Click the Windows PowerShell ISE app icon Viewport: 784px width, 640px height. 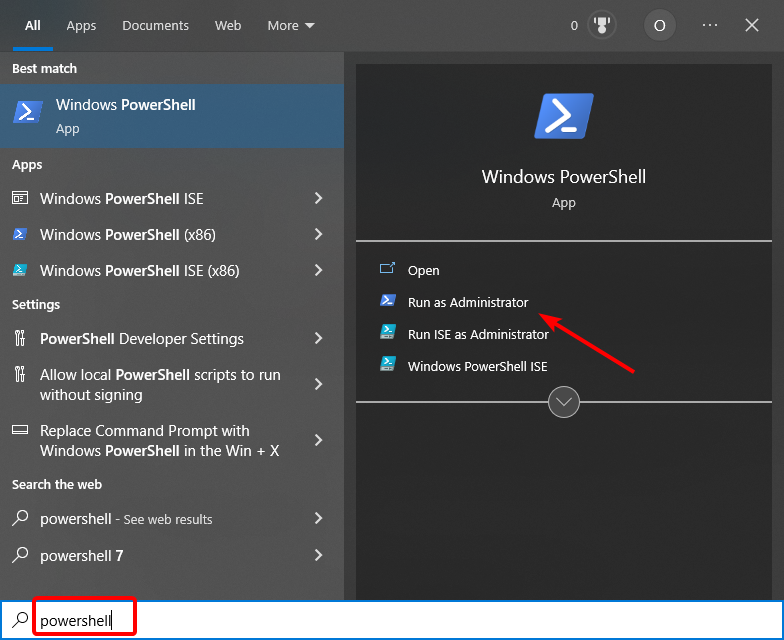[20, 198]
